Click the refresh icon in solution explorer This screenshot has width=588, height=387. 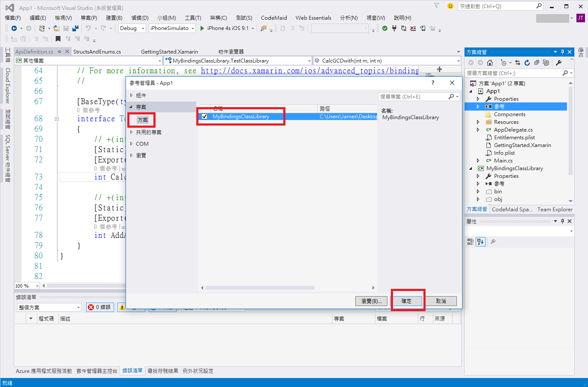(x=527, y=63)
